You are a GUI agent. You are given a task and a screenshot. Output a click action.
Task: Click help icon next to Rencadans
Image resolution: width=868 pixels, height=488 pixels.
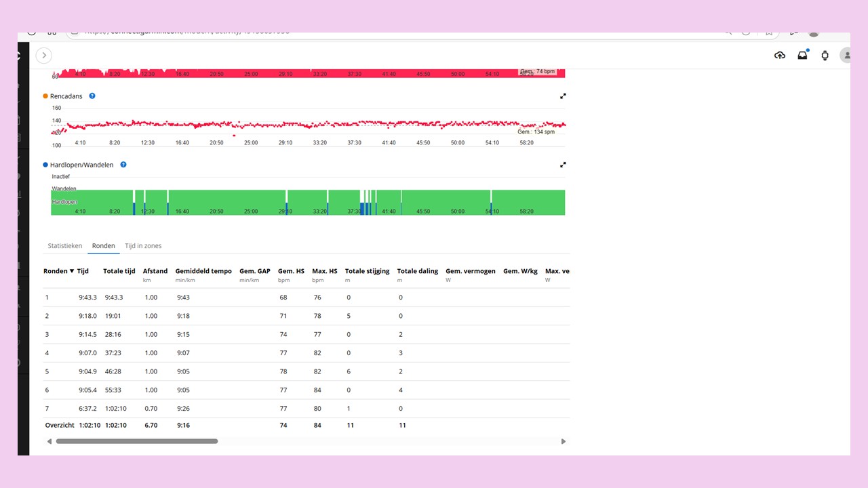point(92,96)
